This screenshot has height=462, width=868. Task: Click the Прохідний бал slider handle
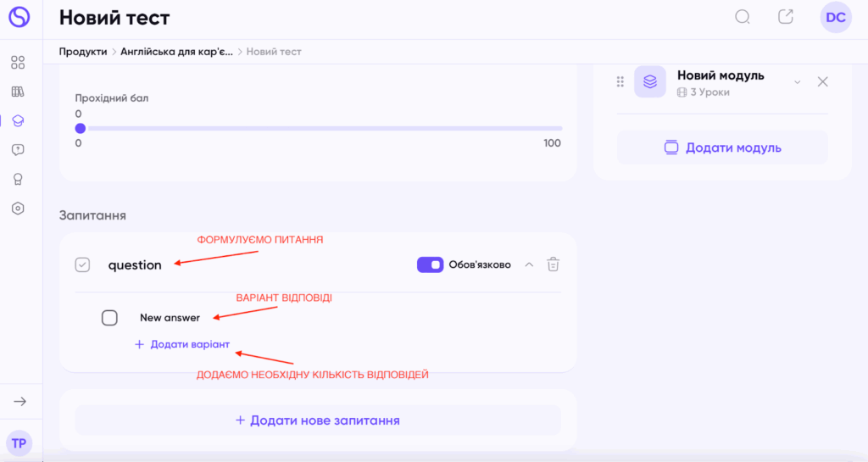[x=81, y=128]
